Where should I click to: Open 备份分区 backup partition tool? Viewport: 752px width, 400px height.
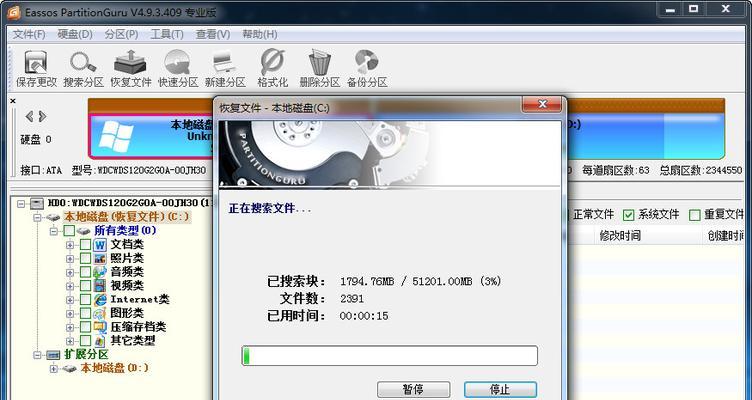pos(367,69)
